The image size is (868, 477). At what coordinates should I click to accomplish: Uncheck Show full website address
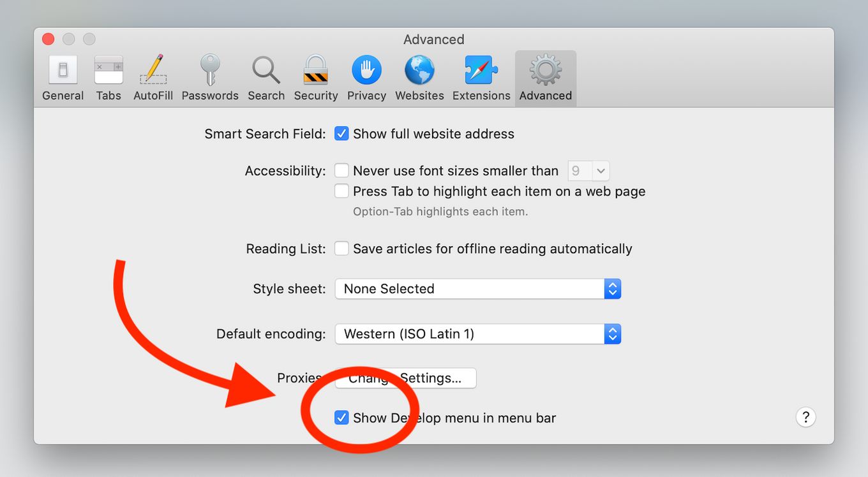point(341,133)
